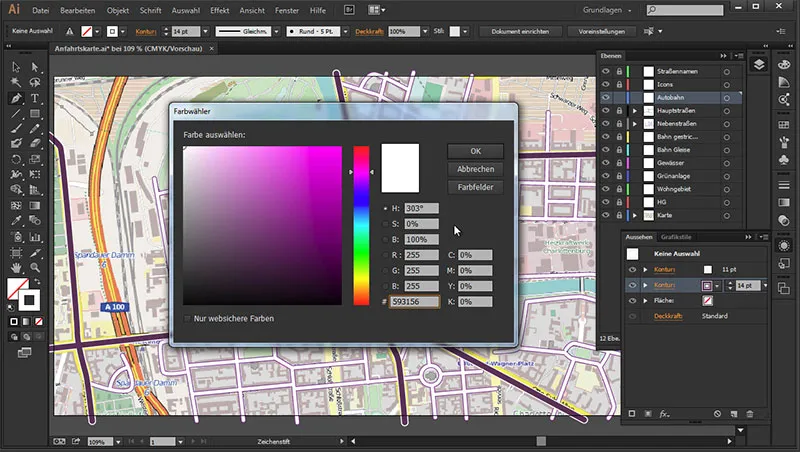Click the Voreinstellungen button
800x452 pixels.
602,31
